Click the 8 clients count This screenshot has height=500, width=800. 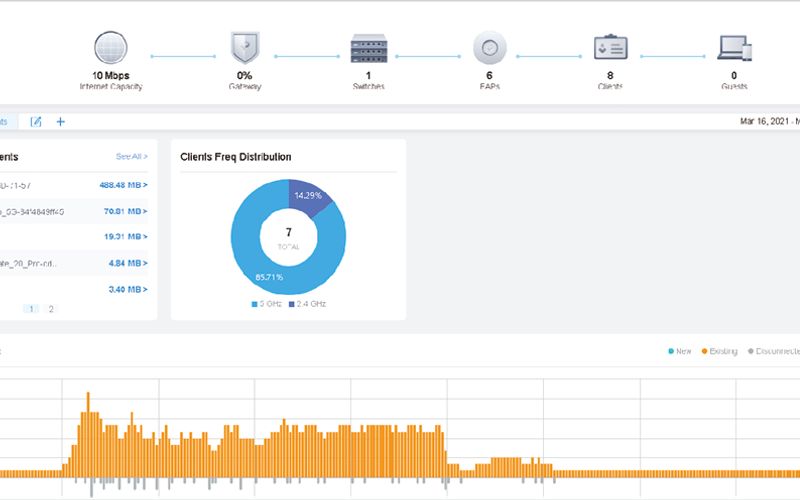[x=610, y=76]
